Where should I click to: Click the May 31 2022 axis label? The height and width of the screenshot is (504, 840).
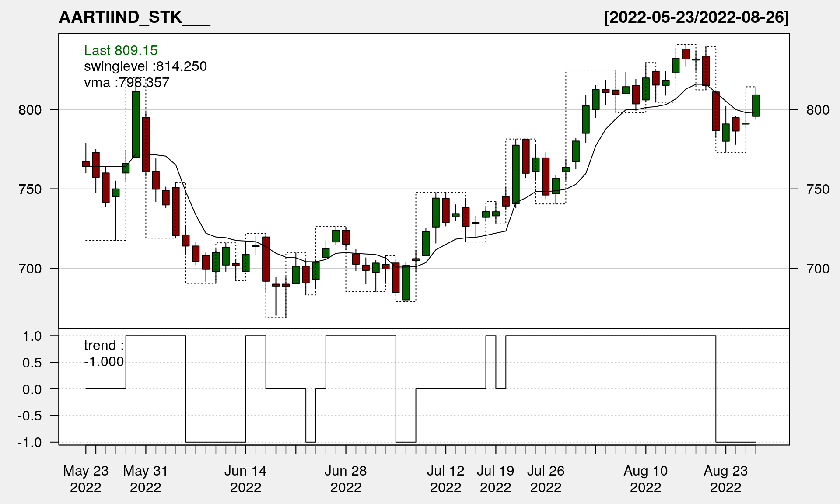pyautogui.click(x=146, y=479)
